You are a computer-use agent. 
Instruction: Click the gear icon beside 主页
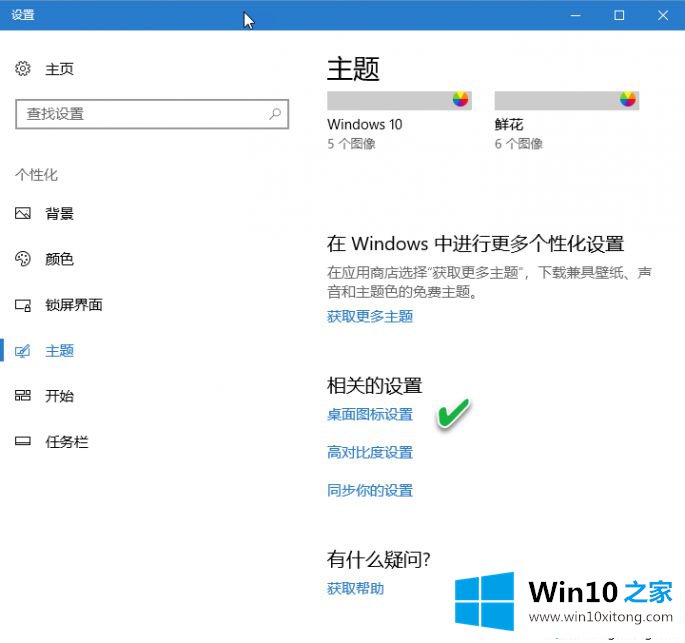point(23,69)
